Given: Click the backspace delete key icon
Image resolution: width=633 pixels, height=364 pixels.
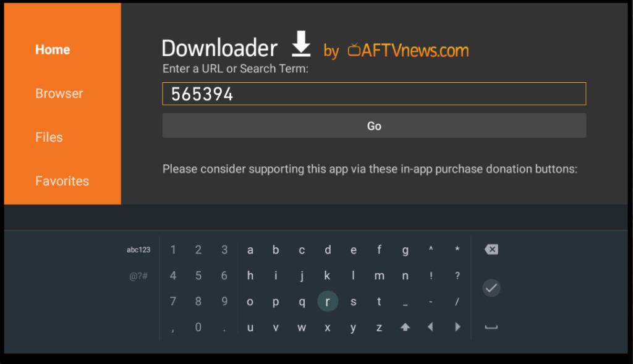Looking at the screenshot, I should (x=491, y=250).
